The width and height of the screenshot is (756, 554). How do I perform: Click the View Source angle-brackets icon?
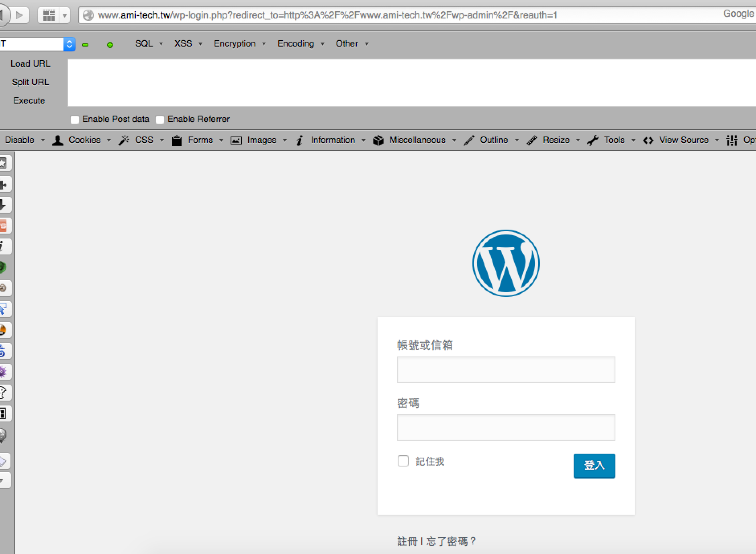[x=648, y=140]
